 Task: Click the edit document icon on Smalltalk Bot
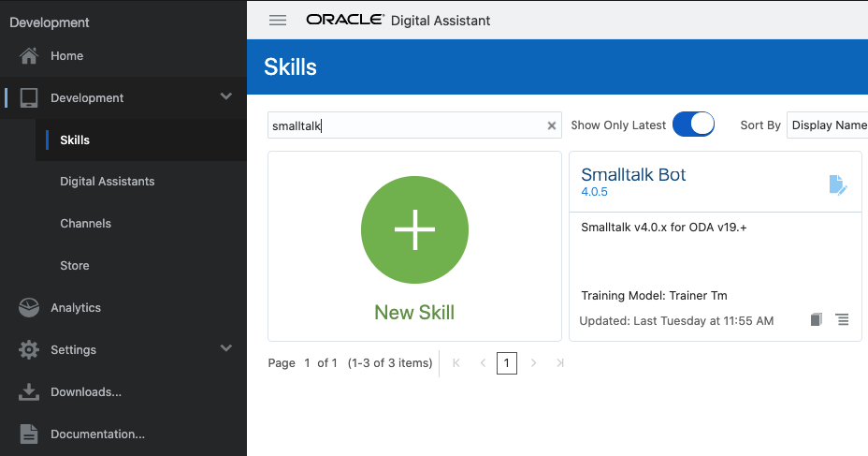[x=838, y=185]
